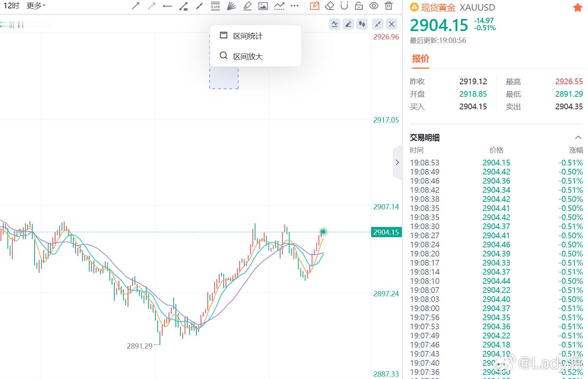The height and width of the screenshot is (379, 588).
Task: Open the 更多 timeframe dropdown
Action: coord(36,6)
